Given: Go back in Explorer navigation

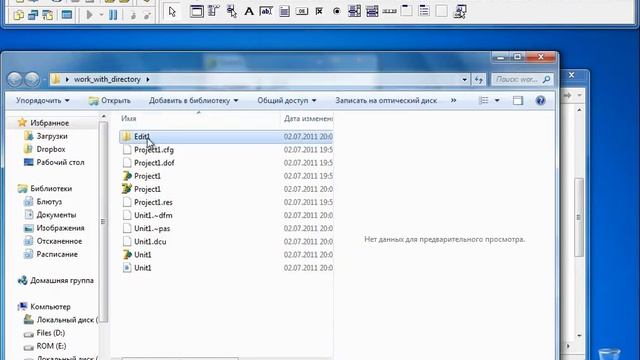Looking at the screenshot, I should 15,79.
